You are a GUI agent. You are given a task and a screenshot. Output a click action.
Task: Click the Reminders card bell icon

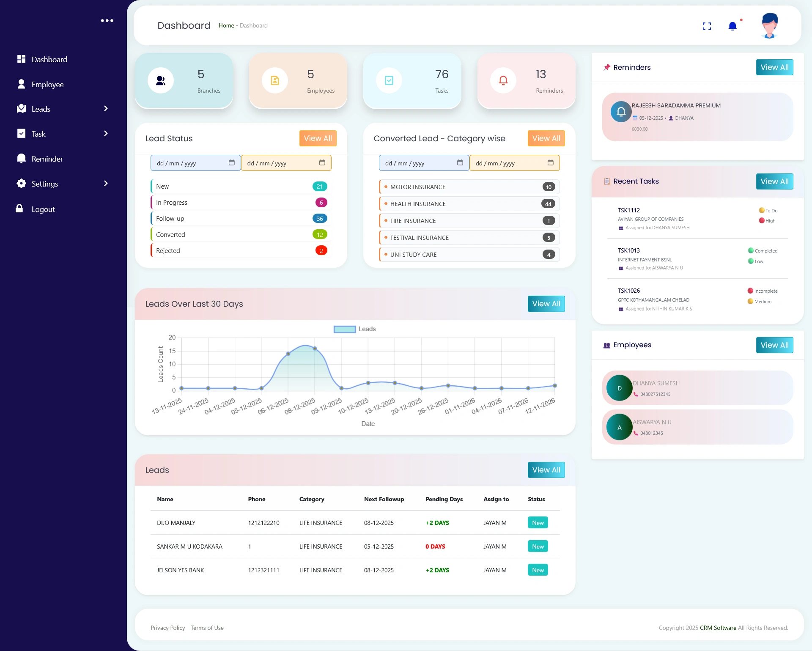(x=503, y=80)
